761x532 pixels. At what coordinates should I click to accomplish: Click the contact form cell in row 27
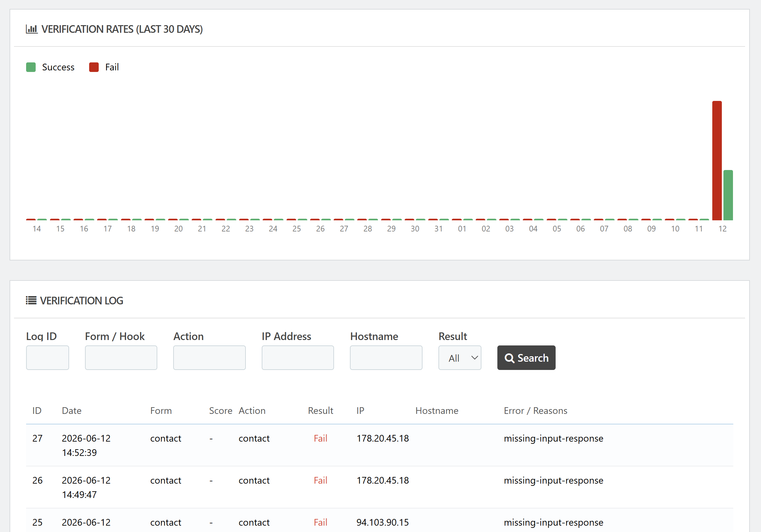click(x=166, y=438)
